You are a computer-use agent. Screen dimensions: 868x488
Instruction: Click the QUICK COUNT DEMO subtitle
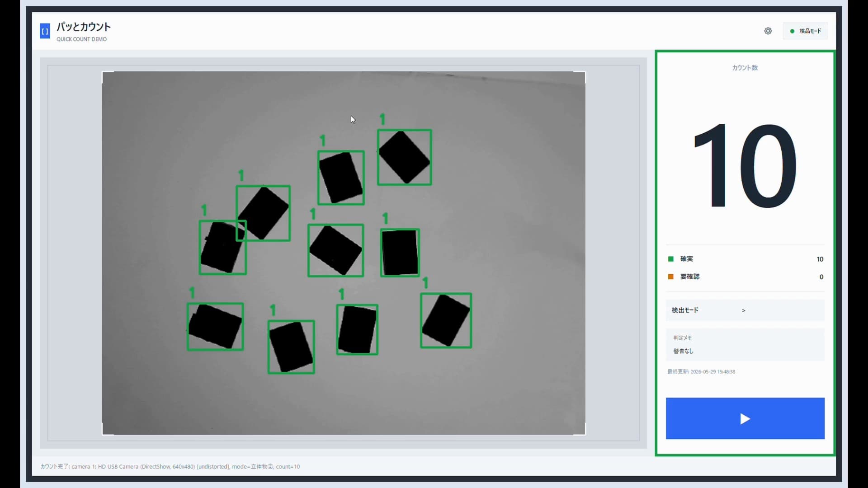point(81,39)
